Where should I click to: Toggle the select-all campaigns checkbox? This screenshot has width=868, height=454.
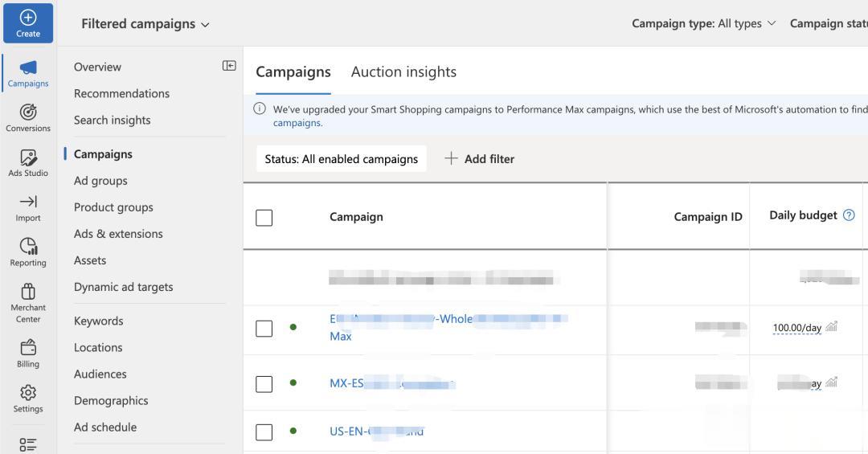pyautogui.click(x=264, y=218)
